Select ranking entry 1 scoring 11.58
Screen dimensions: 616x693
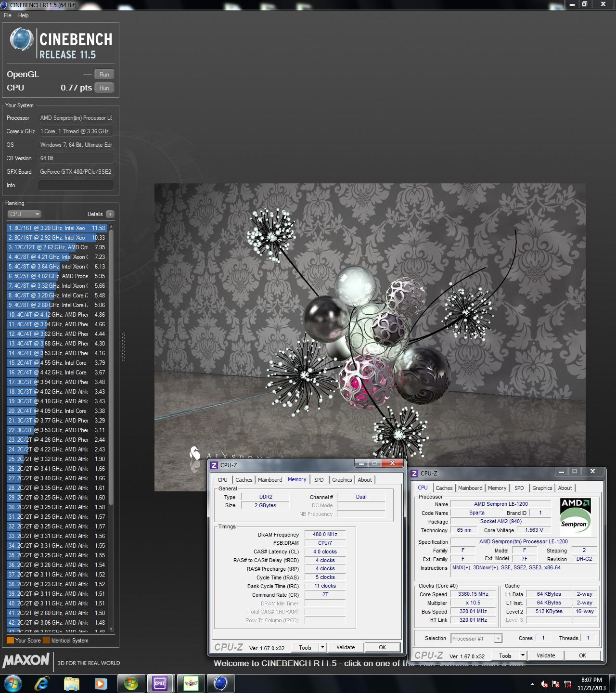tap(57, 228)
